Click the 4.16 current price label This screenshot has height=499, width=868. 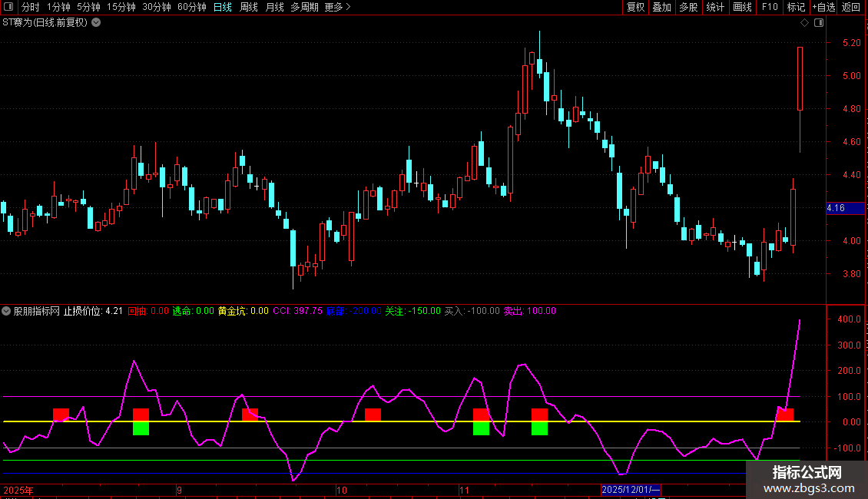pos(836,208)
